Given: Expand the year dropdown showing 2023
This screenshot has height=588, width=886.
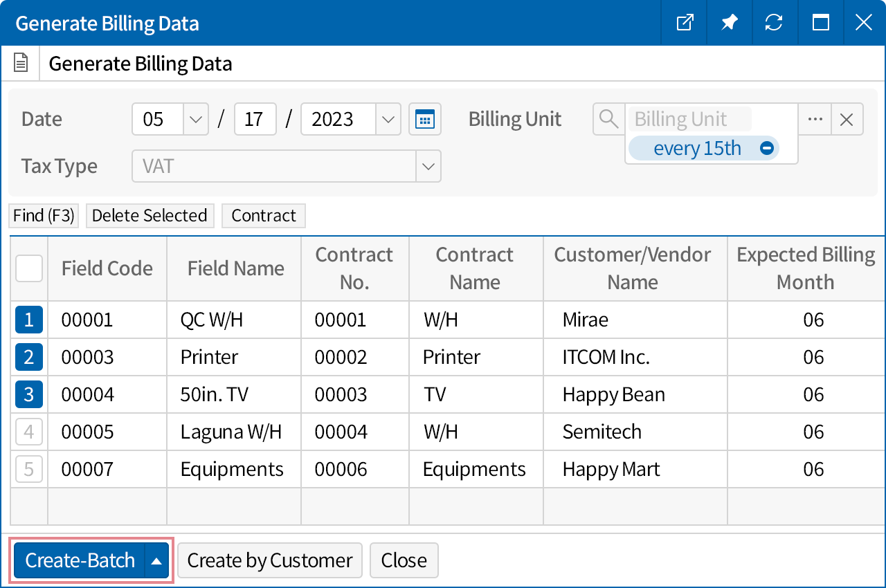Looking at the screenshot, I should (x=388, y=119).
